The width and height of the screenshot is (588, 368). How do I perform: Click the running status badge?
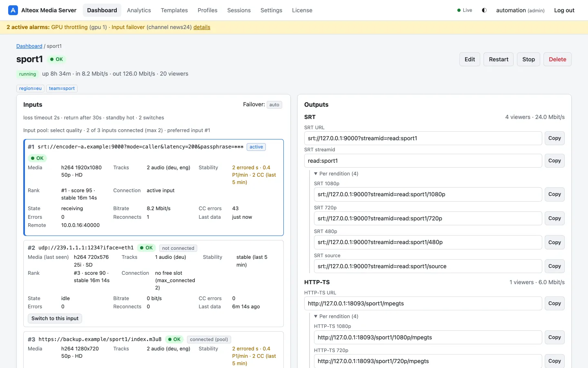tap(27, 74)
